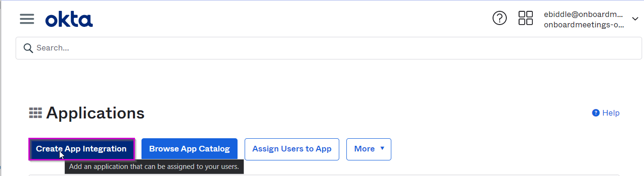Select the ebiddle@onboardm... account email
644x176 pixels.
pyautogui.click(x=583, y=15)
